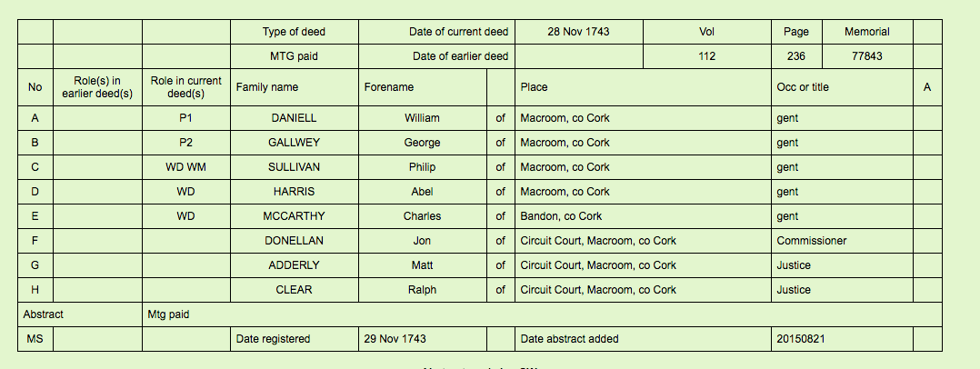Click volume number 112
This screenshot has height=369, width=980.
706,56
